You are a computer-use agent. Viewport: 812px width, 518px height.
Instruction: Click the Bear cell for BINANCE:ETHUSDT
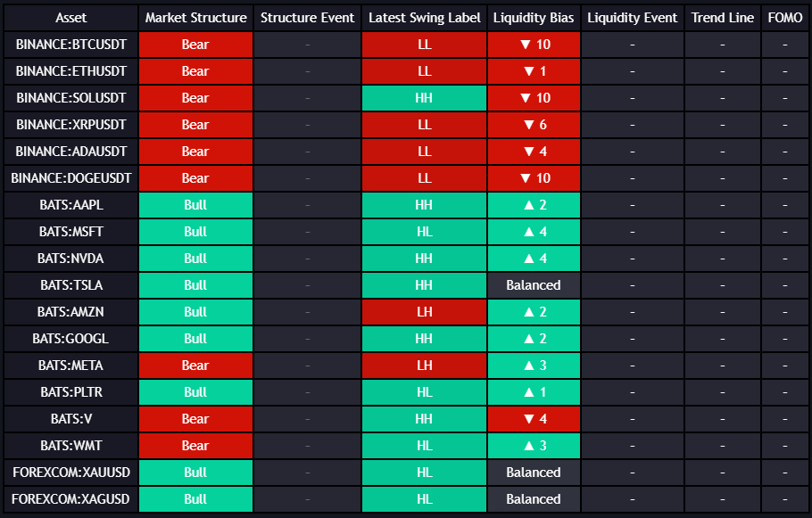(x=195, y=71)
